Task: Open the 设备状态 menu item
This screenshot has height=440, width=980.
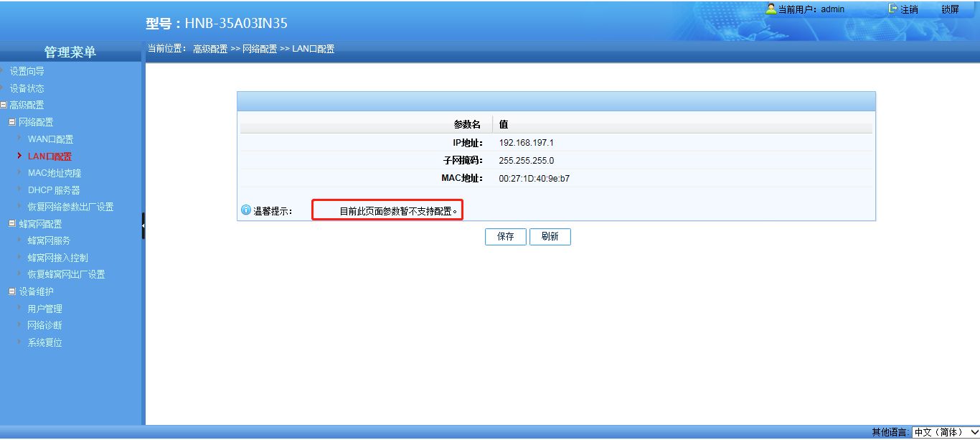Action: (x=27, y=88)
